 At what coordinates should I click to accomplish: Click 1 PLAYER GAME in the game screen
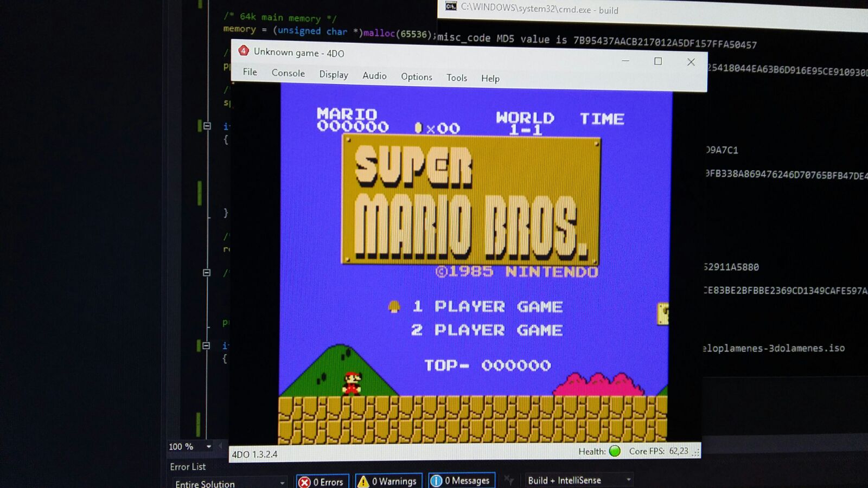(x=487, y=306)
